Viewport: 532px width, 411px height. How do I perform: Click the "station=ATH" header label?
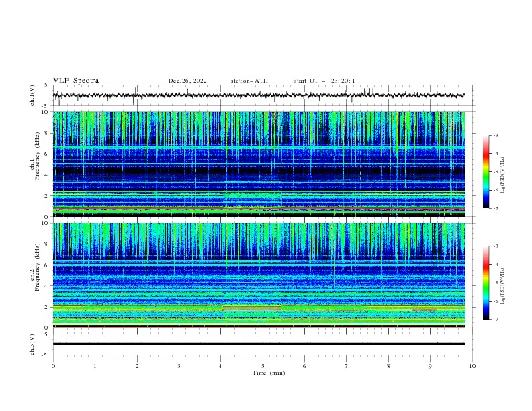(x=249, y=81)
